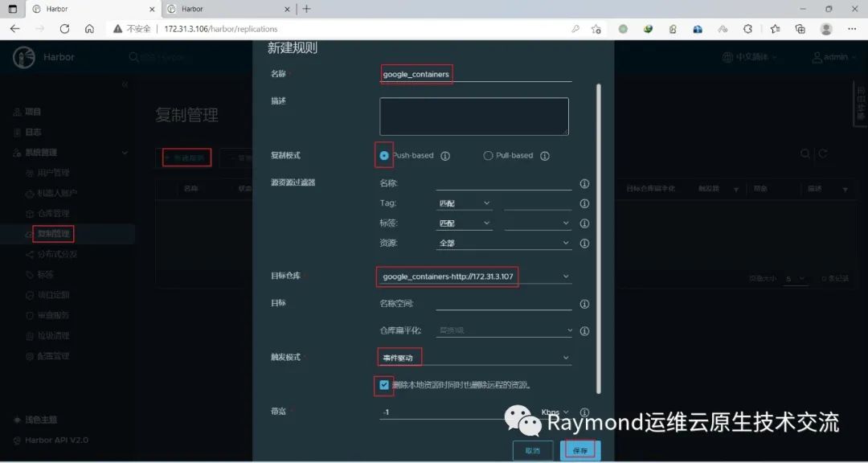Select Pull-based replication mode
Viewport: 868px width, 463px height.
[x=488, y=156]
